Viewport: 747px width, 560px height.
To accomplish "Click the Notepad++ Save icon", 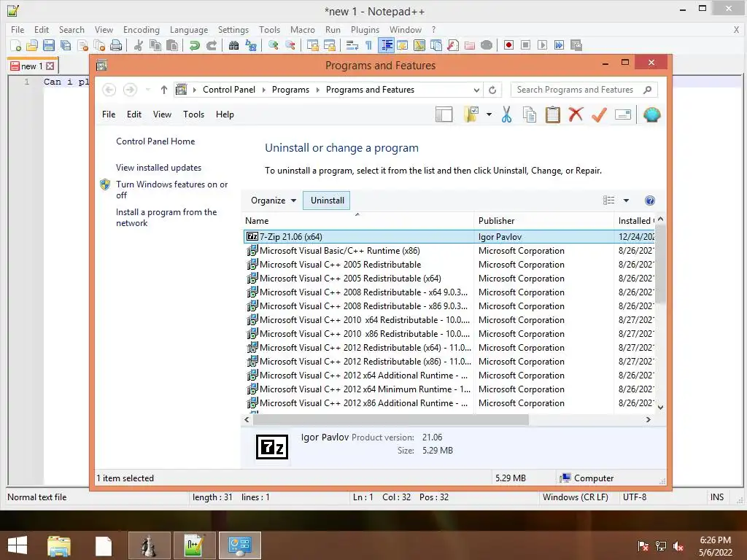I will click(49, 45).
